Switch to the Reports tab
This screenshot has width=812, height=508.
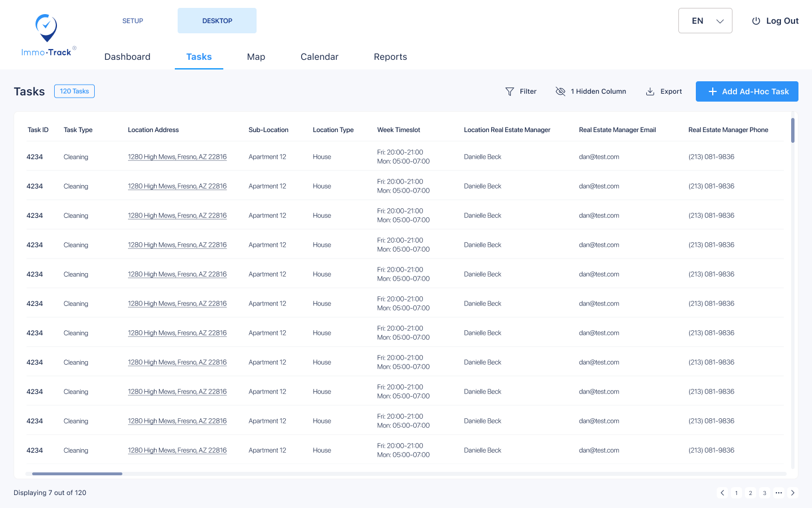(x=390, y=56)
